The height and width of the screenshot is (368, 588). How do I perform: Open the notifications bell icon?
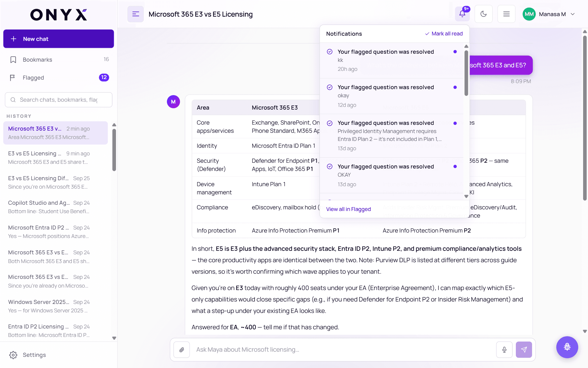tap(462, 14)
